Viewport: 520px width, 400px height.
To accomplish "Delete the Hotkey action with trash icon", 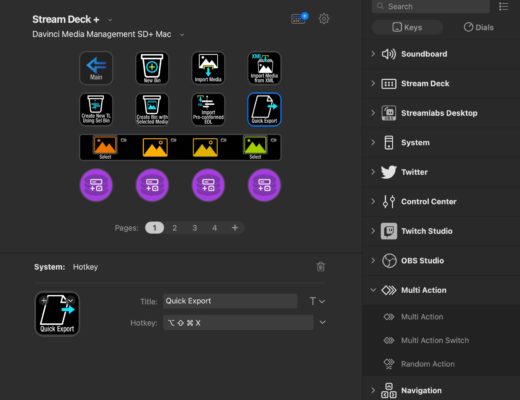I will coord(320,267).
